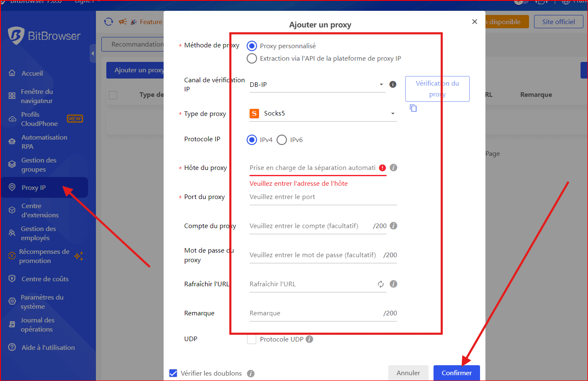The height and width of the screenshot is (381, 588).
Task: Click the help icon beside Protocole UDP
Action: point(309,339)
